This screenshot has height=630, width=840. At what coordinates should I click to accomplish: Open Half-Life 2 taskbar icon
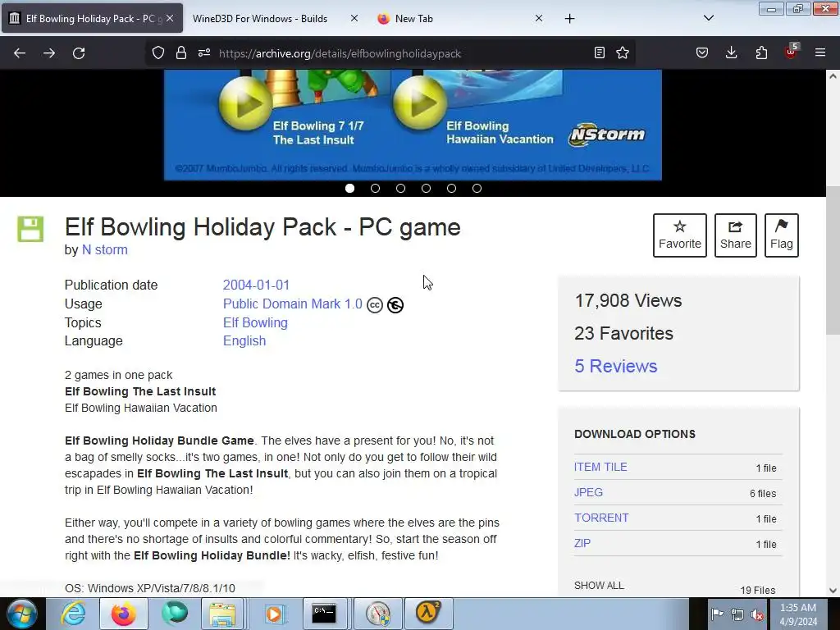[x=427, y=614]
